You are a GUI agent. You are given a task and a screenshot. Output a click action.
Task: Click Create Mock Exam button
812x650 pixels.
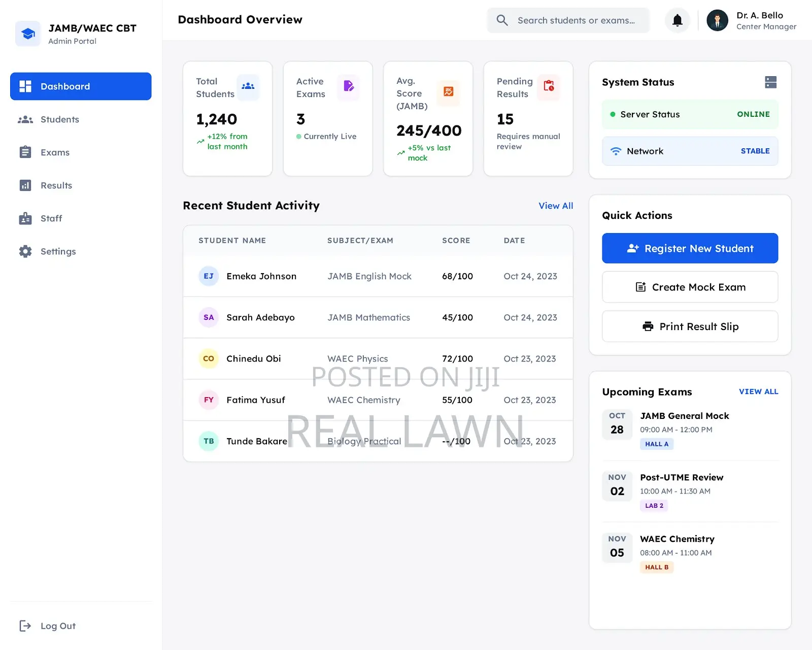click(690, 287)
